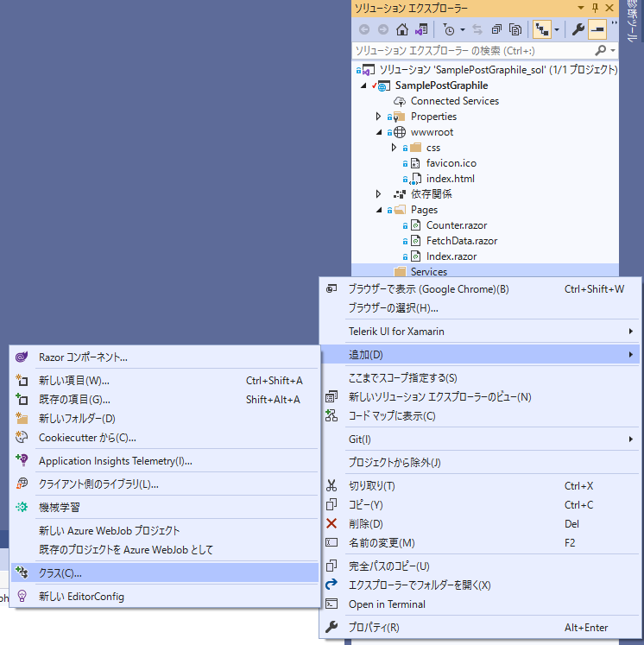
Task: Toggle the Preview Selected Items button
Action: (597, 29)
